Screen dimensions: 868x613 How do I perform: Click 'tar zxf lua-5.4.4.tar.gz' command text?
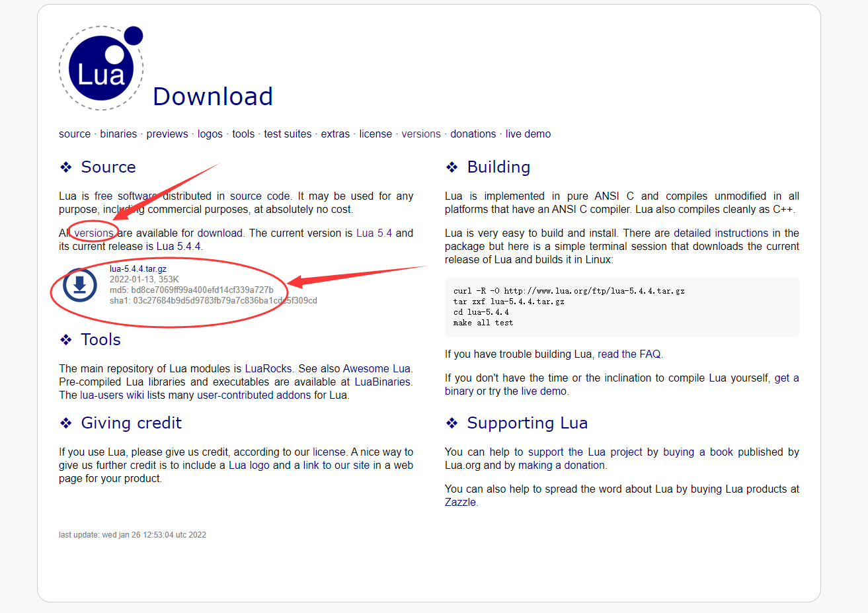click(x=509, y=301)
